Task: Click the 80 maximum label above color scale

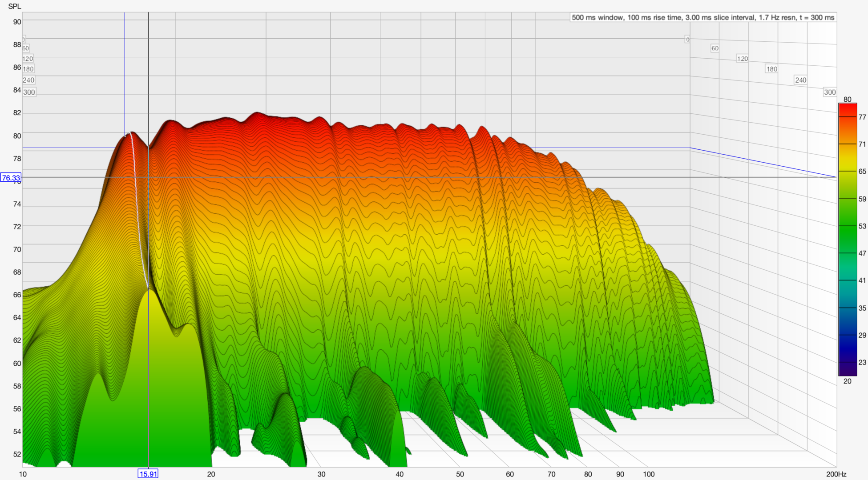Action: (x=847, y=100)
